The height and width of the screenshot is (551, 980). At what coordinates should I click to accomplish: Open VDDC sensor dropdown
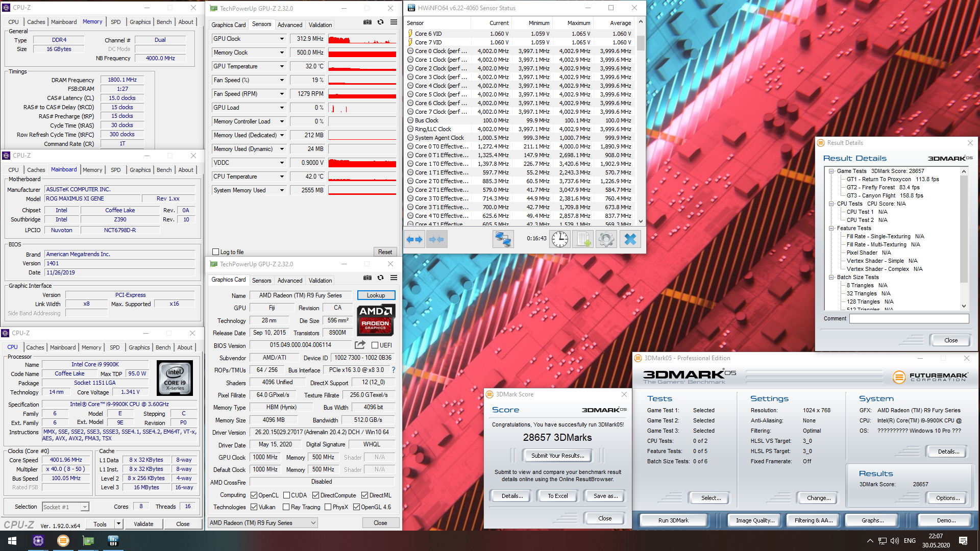point(282,163)
